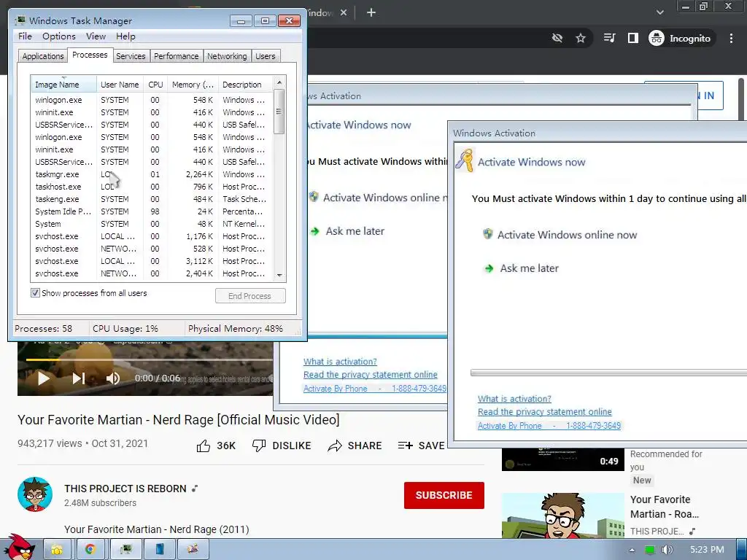
Task: Open THIS PROJECT IS REBORN channel avatar
Action: coord(35,494)
